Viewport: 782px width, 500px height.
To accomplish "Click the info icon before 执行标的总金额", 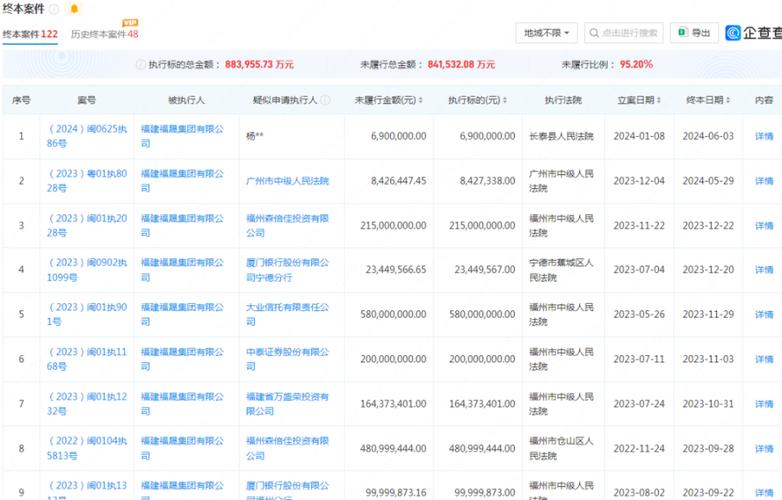I will point(141,64).
